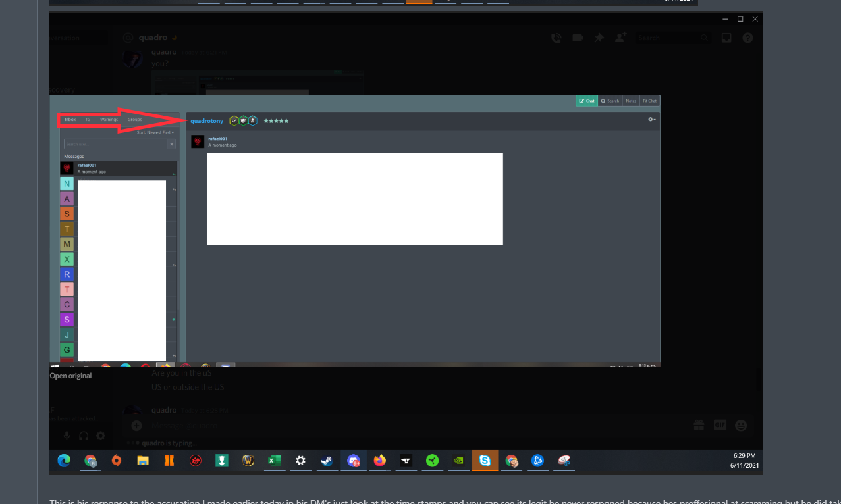Open Settings gear on taskbar
841x504 pixels.
click(x=301, y=461)
